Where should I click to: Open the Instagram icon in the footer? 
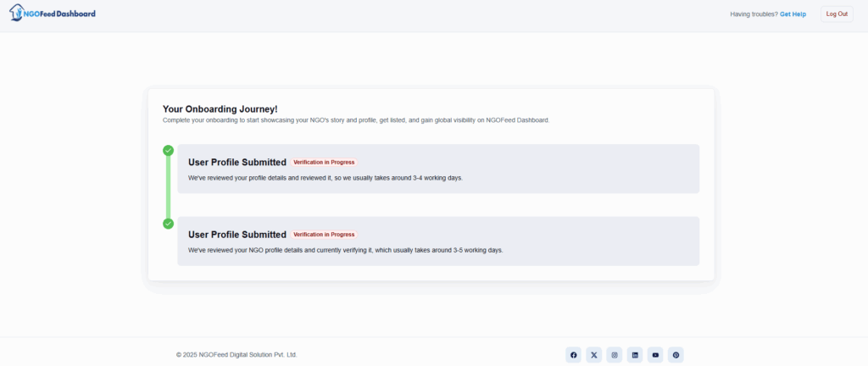(x=615, y=355)
